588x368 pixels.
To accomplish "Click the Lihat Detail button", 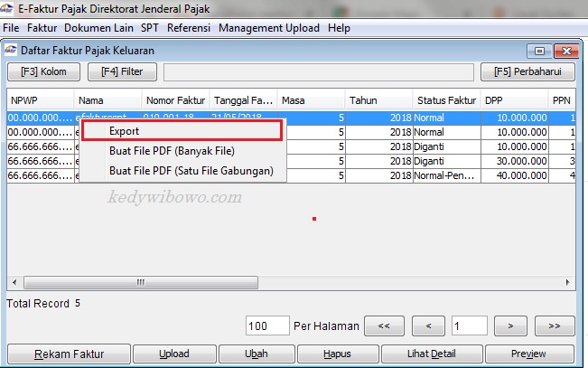I will tap(432, 354).
